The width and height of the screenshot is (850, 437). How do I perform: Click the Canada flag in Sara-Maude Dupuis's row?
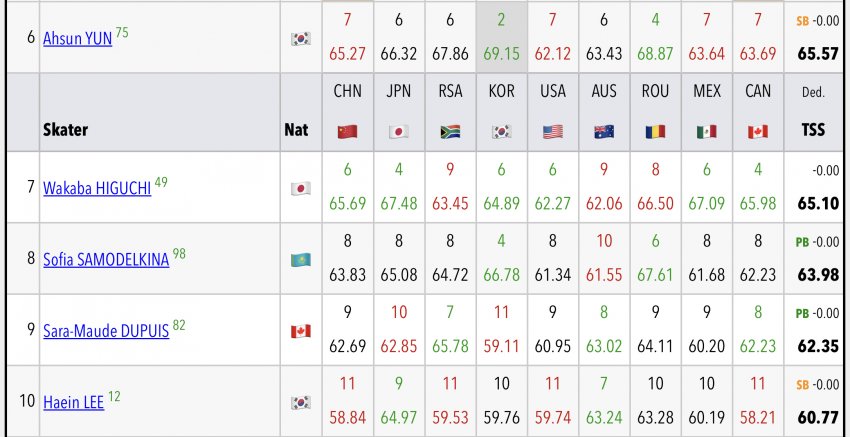(300, 331)
